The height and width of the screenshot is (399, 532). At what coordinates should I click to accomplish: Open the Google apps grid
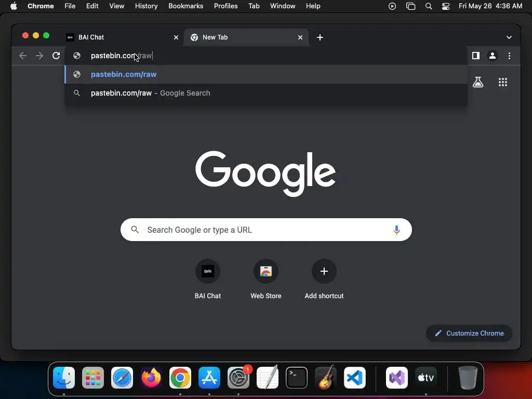pos(502,82)
